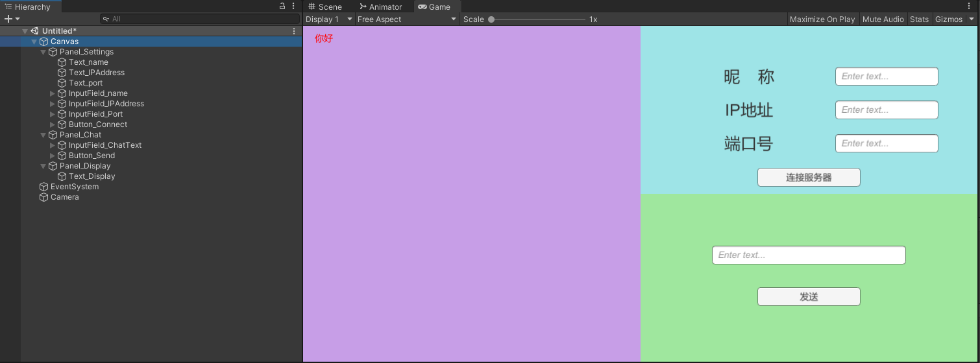
Task: Click the cube icon of InputField_ChatText
Action: (62, 145)
